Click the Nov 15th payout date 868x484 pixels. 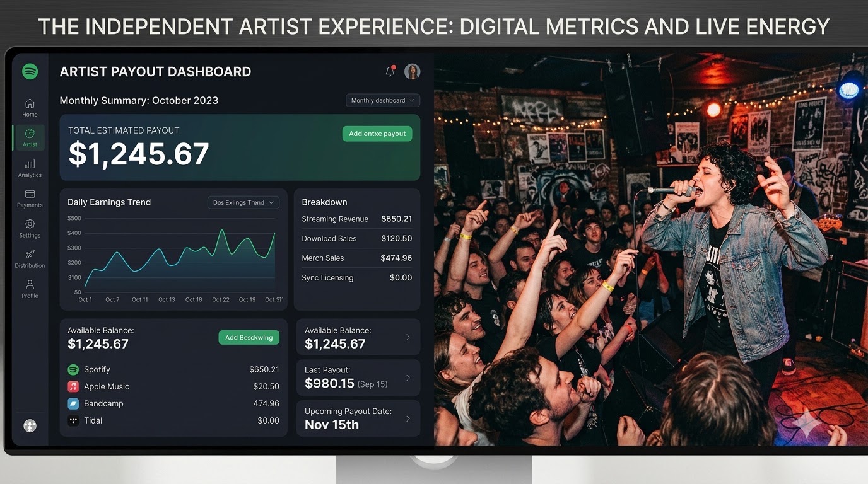[x=332, y=425]
